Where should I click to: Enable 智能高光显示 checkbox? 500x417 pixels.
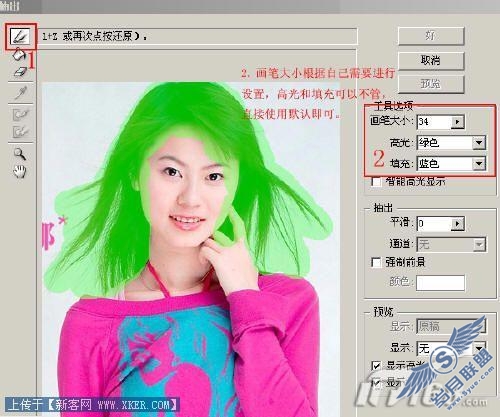tap(376, 182)
